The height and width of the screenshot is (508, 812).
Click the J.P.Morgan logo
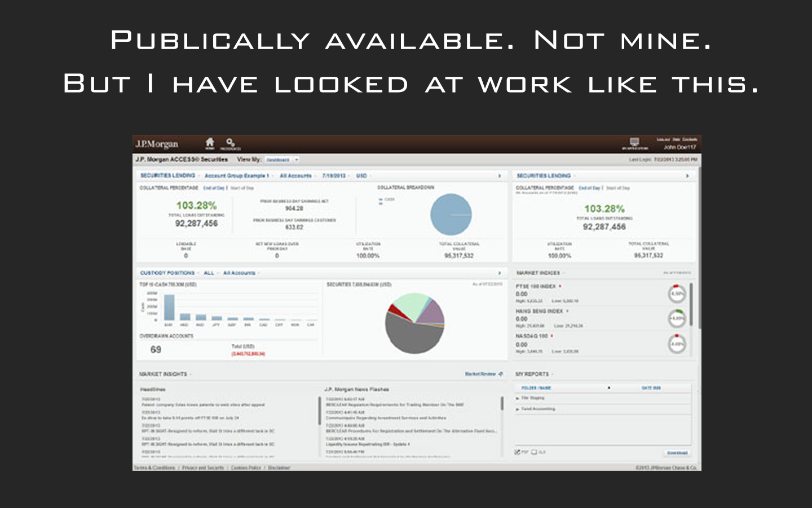pyautogui.click(x=157, y=144)
